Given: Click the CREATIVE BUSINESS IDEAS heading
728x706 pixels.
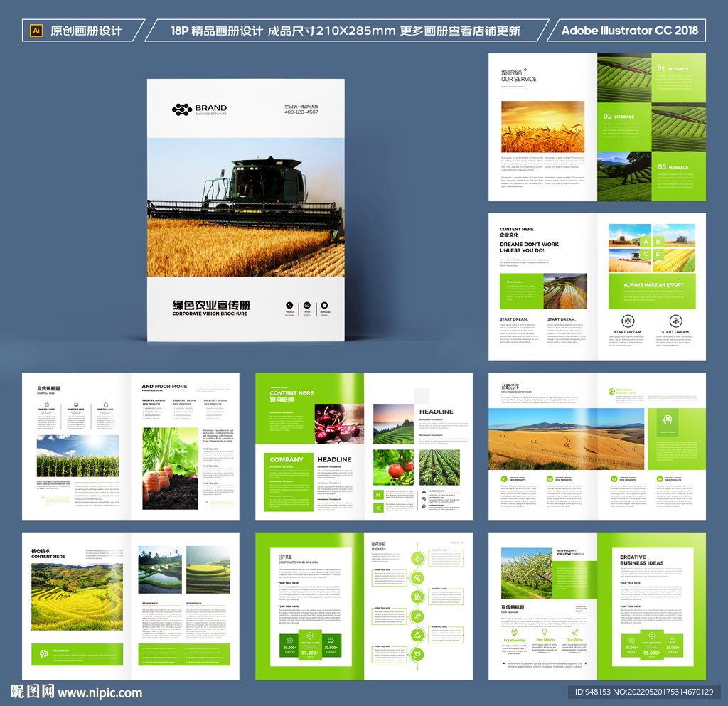Looking at the screenshot, I should pos(642,560).
